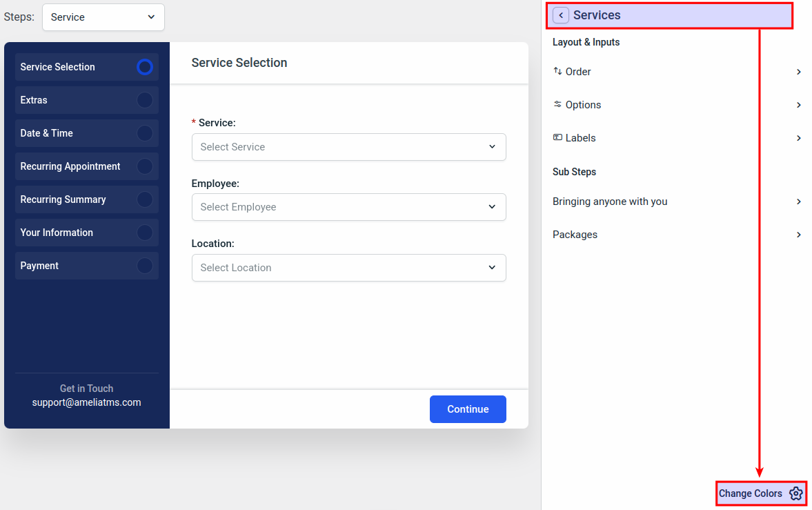Click the Location: field label
Viewport: 812px width, 510px height.
pyautogui.click(x=213, y=244)
